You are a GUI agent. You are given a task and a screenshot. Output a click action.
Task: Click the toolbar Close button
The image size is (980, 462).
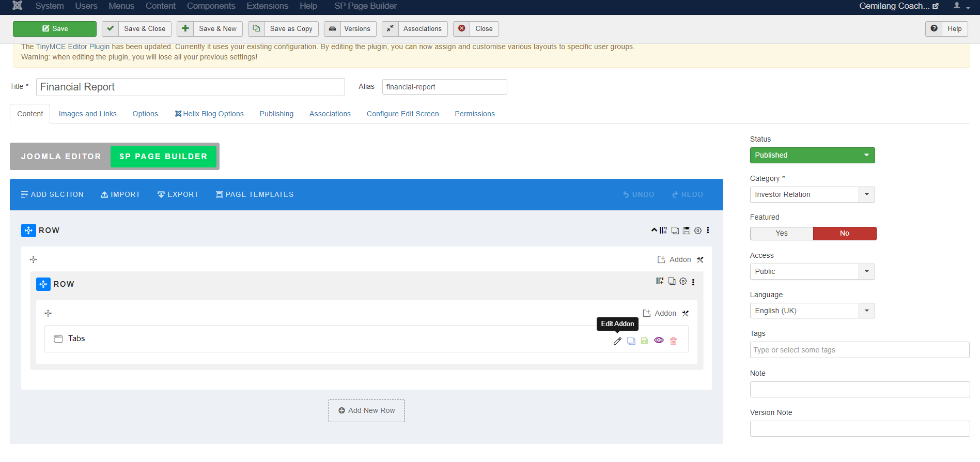pos(476,28)
